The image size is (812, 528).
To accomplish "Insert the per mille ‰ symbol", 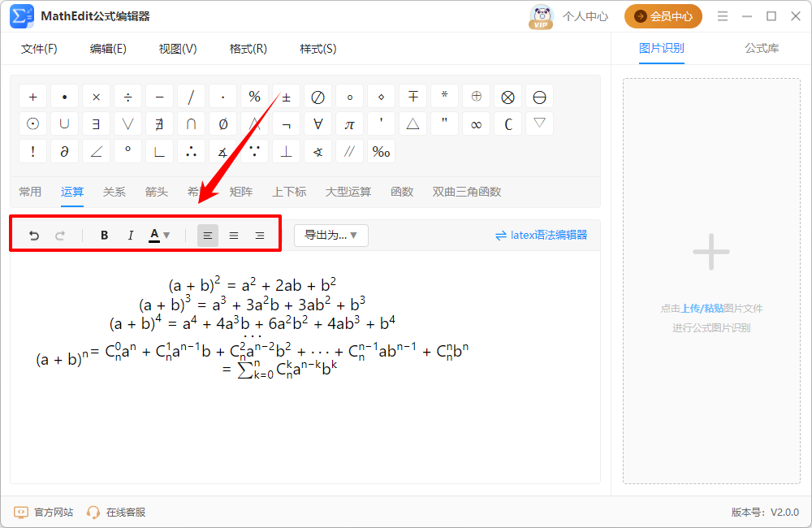I will [381, 152].
